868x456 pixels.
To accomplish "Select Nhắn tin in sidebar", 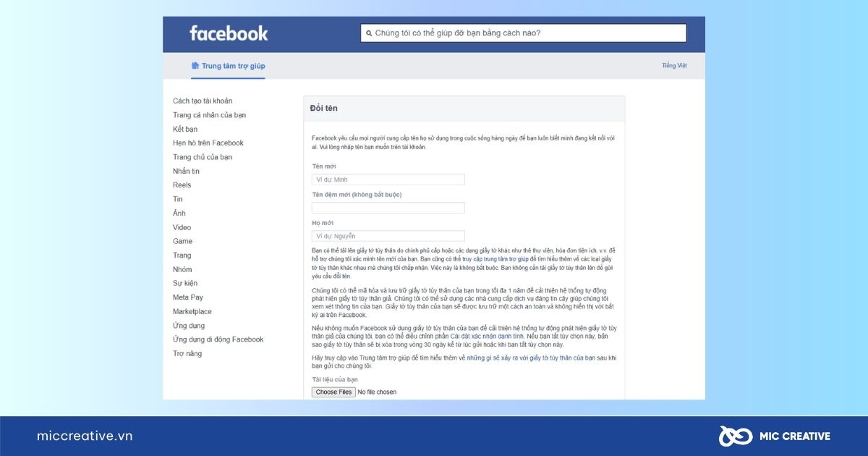I will pyautogui.click(x=186, y=171).
